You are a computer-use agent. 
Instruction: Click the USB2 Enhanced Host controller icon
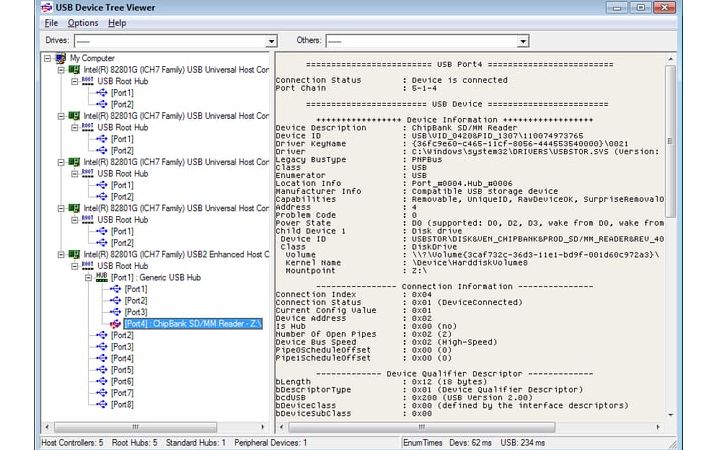point(74,254)
